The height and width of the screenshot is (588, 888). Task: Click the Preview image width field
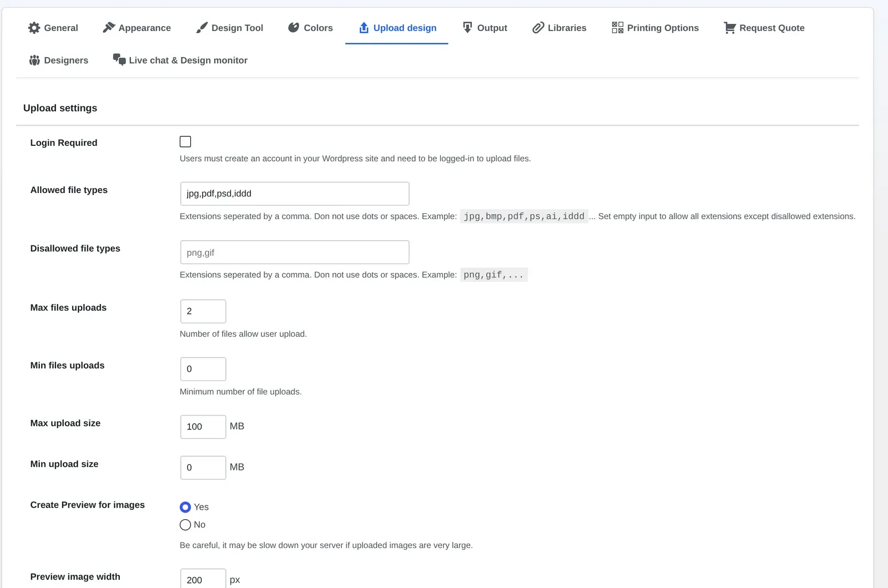[203, 579]
